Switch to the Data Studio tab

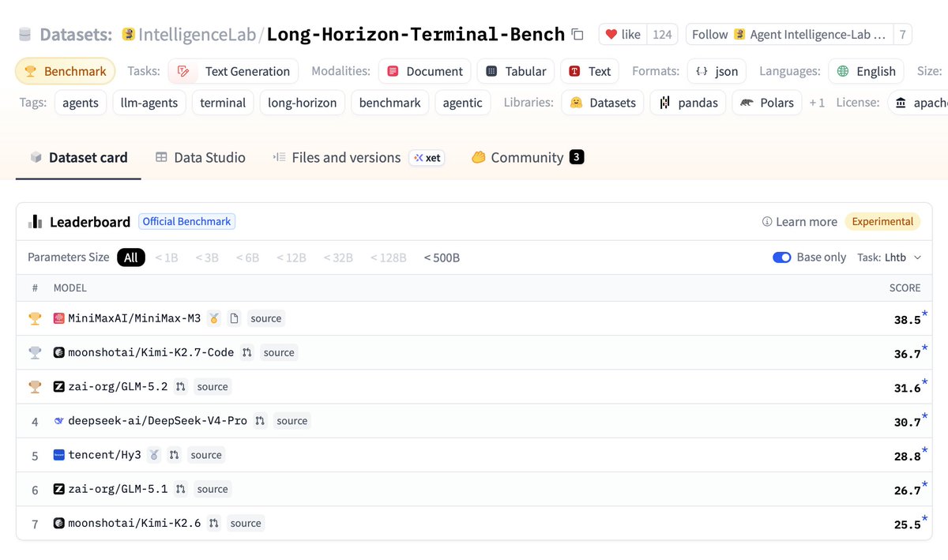[200, 157]
